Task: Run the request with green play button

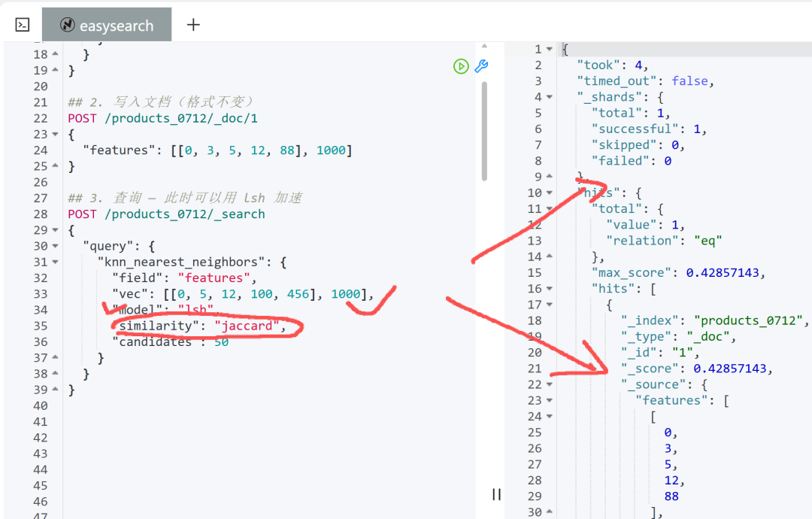Action: pos(461,66)
